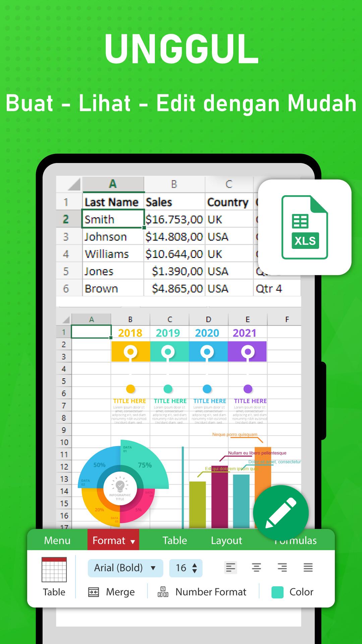Select the Jones cell
This screenshot has height=644, width=362.
[113, 271]
